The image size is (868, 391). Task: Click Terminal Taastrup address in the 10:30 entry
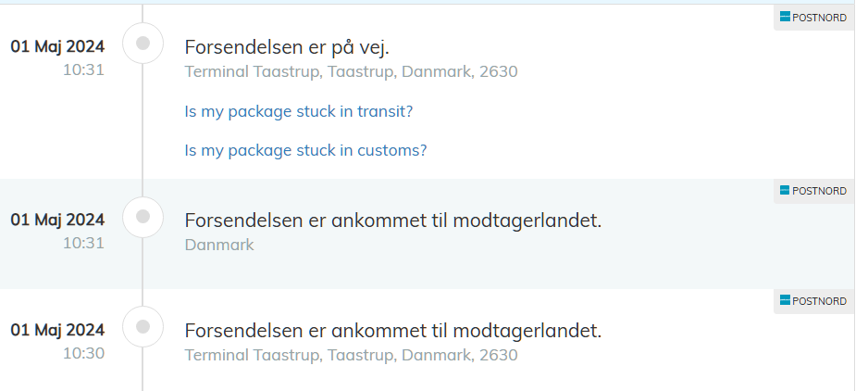click(x=351, y=355)
